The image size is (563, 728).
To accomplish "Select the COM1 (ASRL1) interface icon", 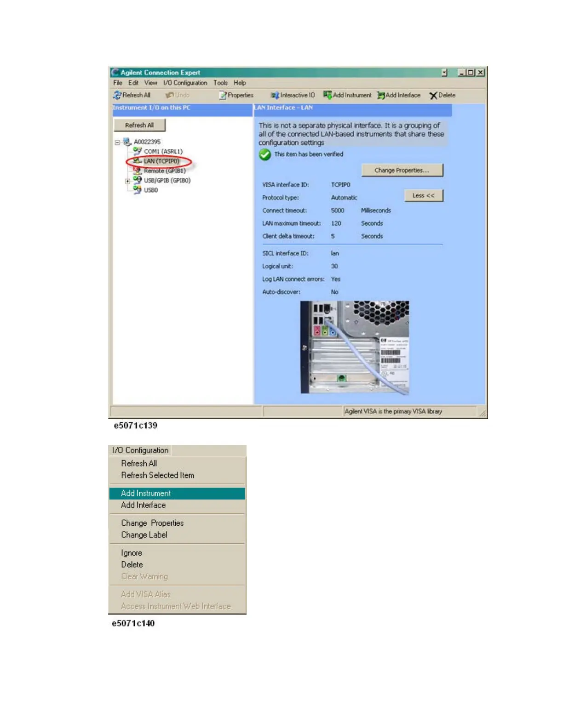I will 138,151.
